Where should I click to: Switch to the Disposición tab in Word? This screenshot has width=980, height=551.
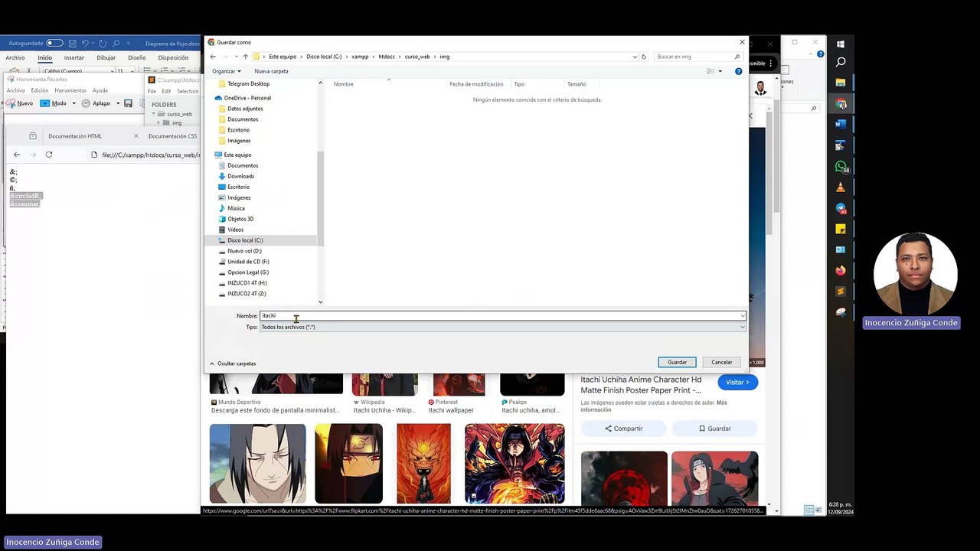coord(173,57)
